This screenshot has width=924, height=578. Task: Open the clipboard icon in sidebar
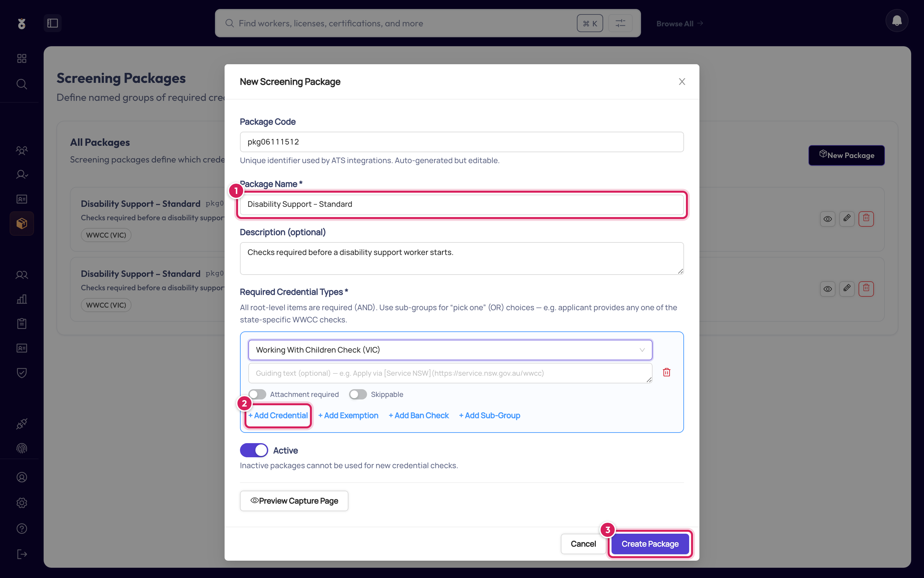pyautogui.click(x=22, y=324)
